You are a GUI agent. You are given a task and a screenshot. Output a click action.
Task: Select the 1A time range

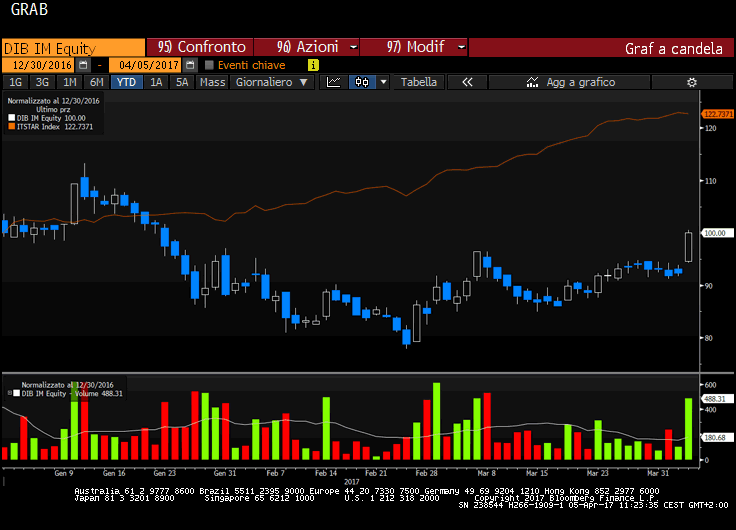(x=156, y=82)
